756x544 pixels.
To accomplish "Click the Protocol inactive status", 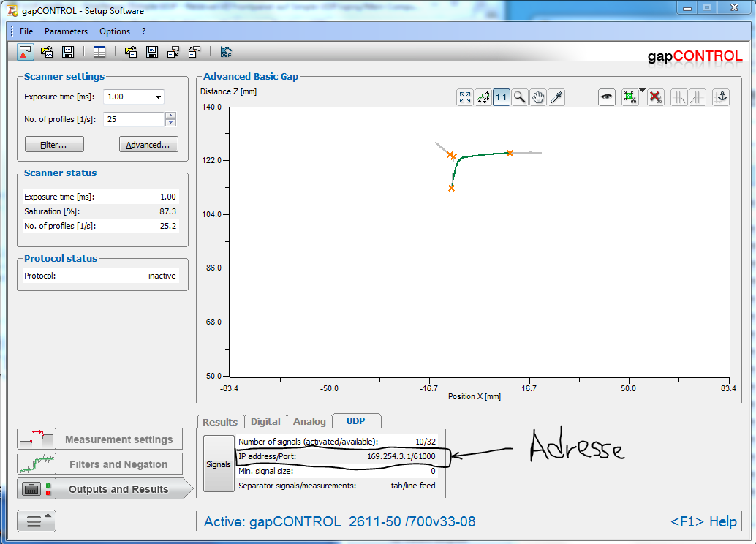I will (162, 276).
